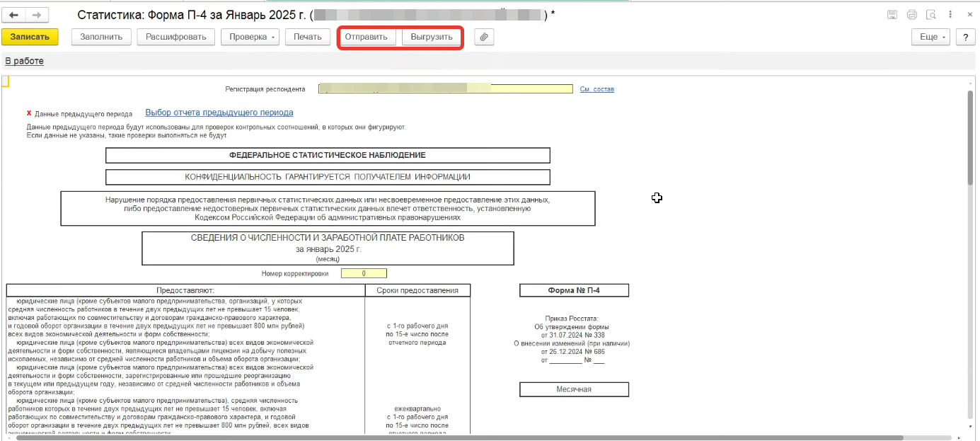Viewport: 980px width, 441px height.
Task: Click the Заполнить button
Action: click(101, 37)
